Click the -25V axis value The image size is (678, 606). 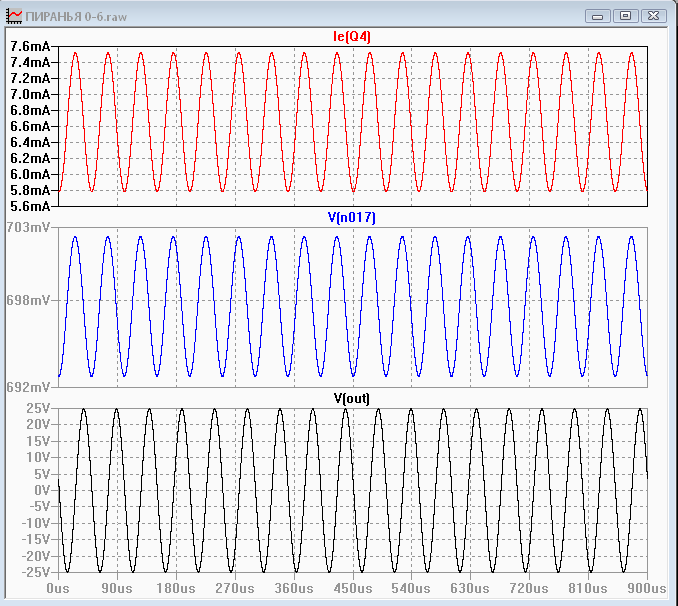pyautogui.click(x=35, y=572)
